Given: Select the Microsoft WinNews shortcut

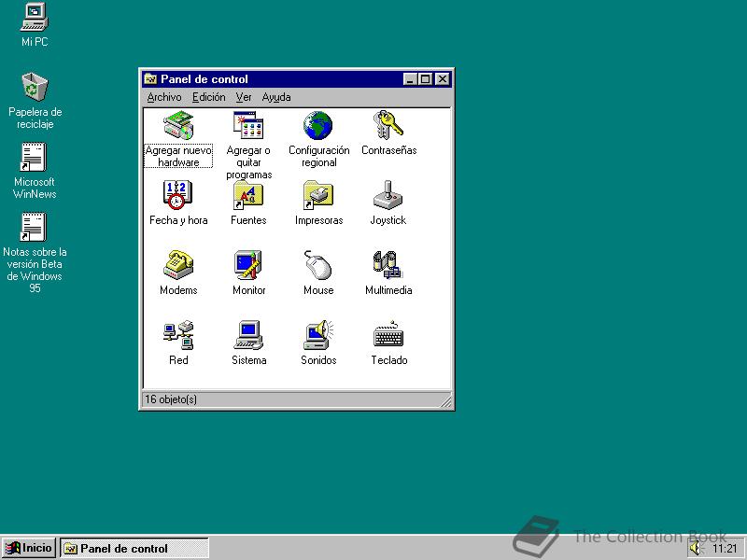Looking at the screenshot, I should coord(34,157).
